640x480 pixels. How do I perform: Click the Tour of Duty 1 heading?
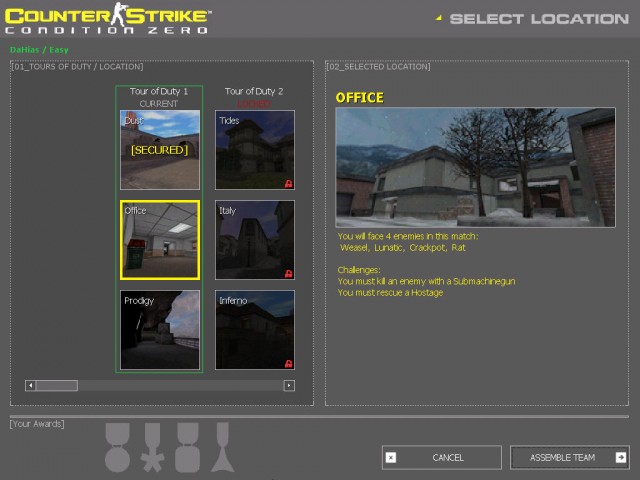(x=159, y=91)
